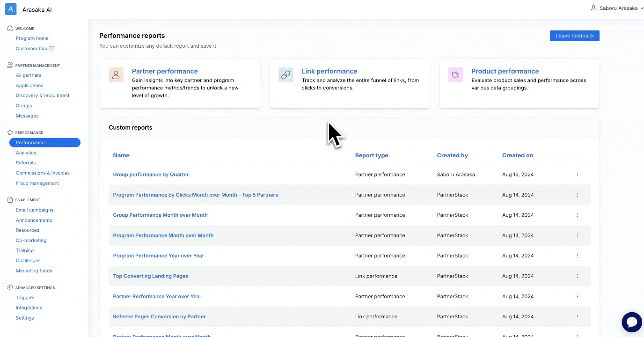This screenshot has height=337, width=644.
Task: Open Groups in the sidebar
Action: (x=24, y=106)
